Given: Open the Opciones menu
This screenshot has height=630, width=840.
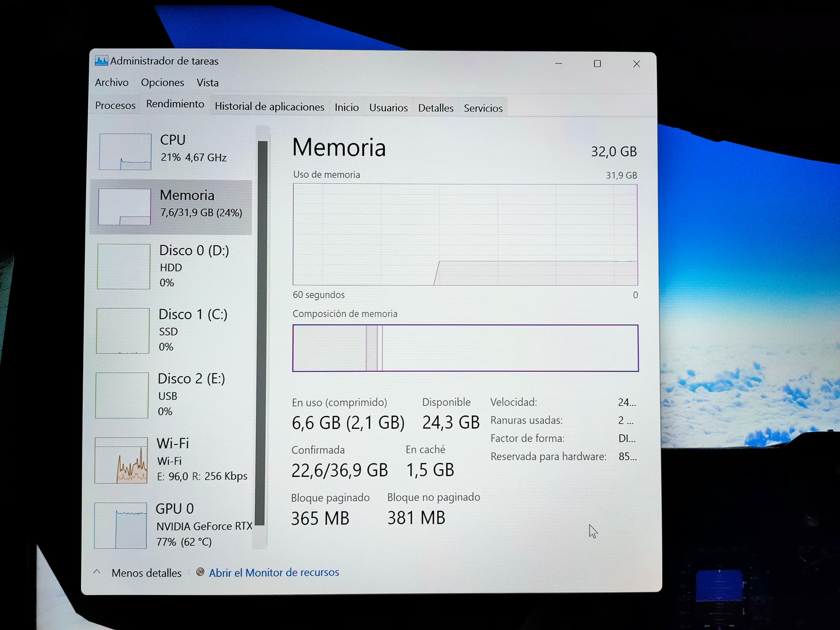Looking at the screenshot, I should point(162,82).
